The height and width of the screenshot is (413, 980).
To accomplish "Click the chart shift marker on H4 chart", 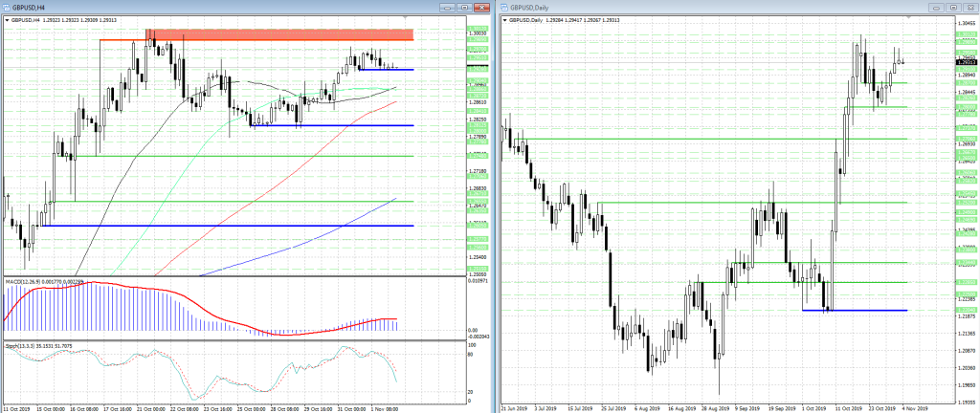I will point(407,19).
